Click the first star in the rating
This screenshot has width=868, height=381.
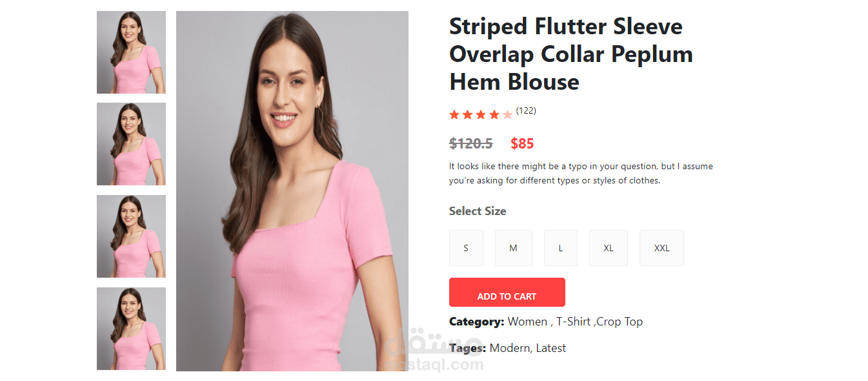click(x=454, y=115)
